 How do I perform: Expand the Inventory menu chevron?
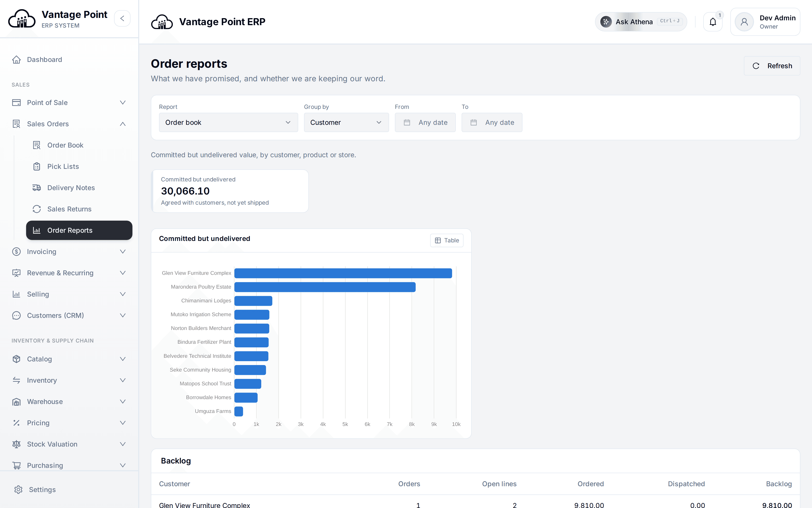[x=123, y=380]
